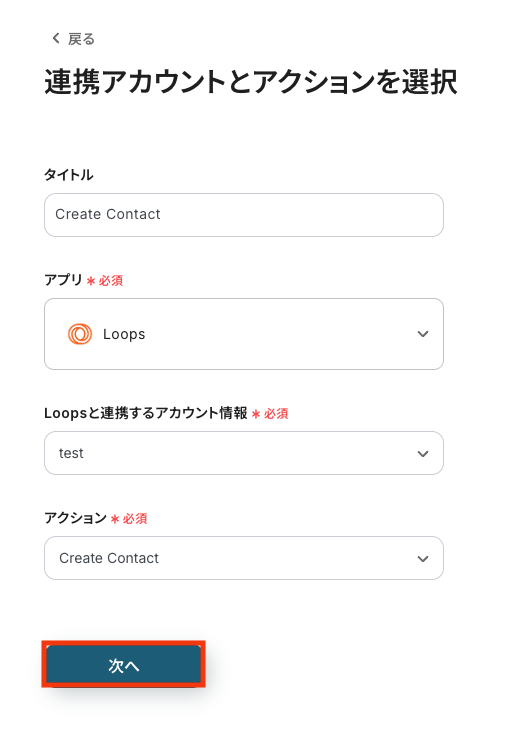Click the アクション field label
The width and height of the screenshot is (520, 733).
click(x=75, y=518)
